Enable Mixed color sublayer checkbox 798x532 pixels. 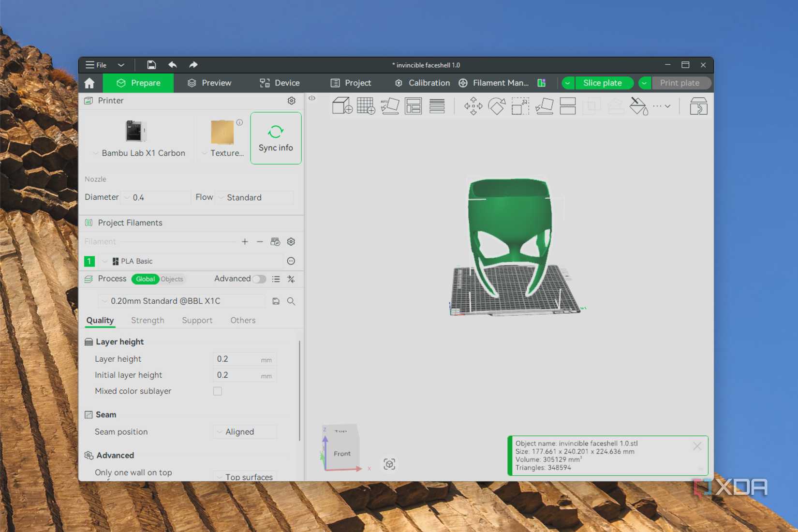[218, 391]
